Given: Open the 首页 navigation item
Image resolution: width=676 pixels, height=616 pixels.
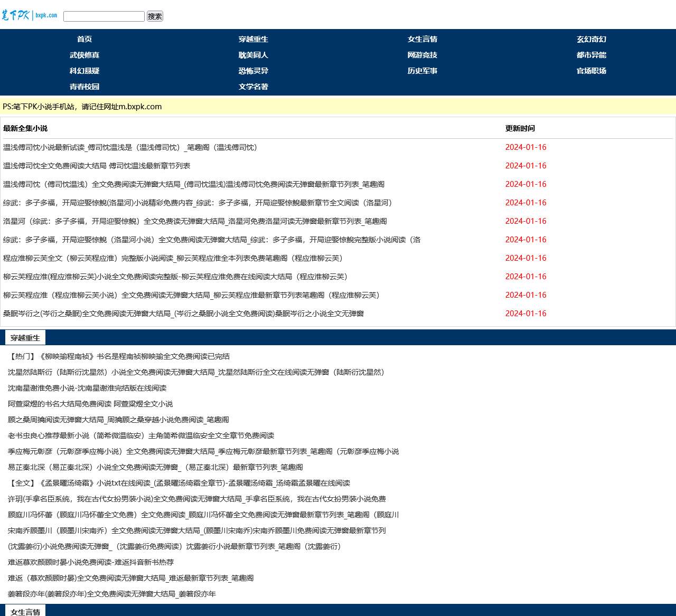Looking at the screenshot, I should 84,39.
